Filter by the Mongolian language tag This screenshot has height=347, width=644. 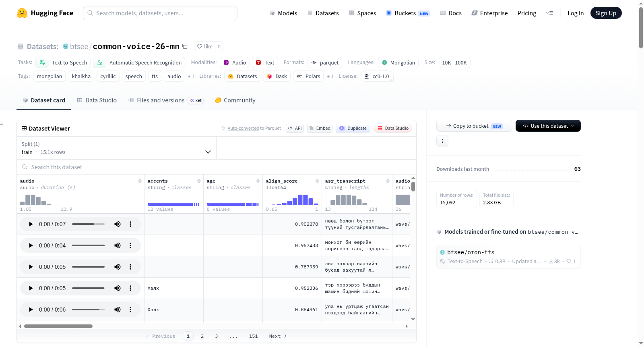[x=398, y=62]
